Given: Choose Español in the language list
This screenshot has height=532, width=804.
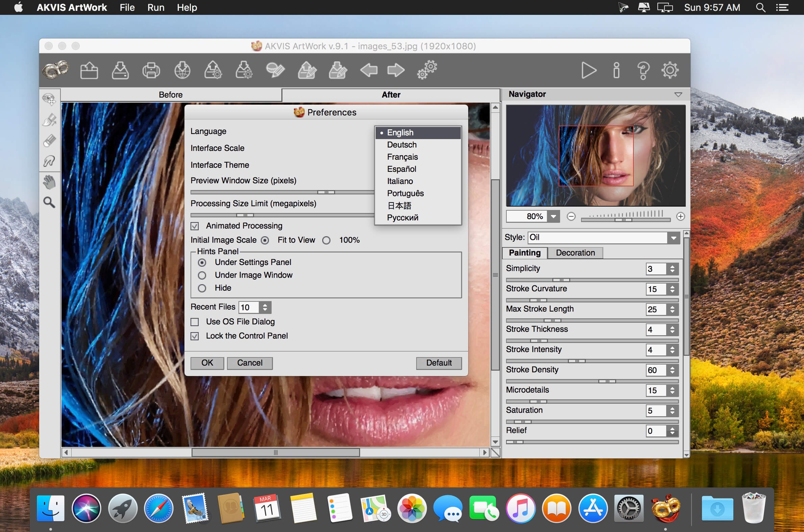Looking at the screenshot, I should 418,169.
